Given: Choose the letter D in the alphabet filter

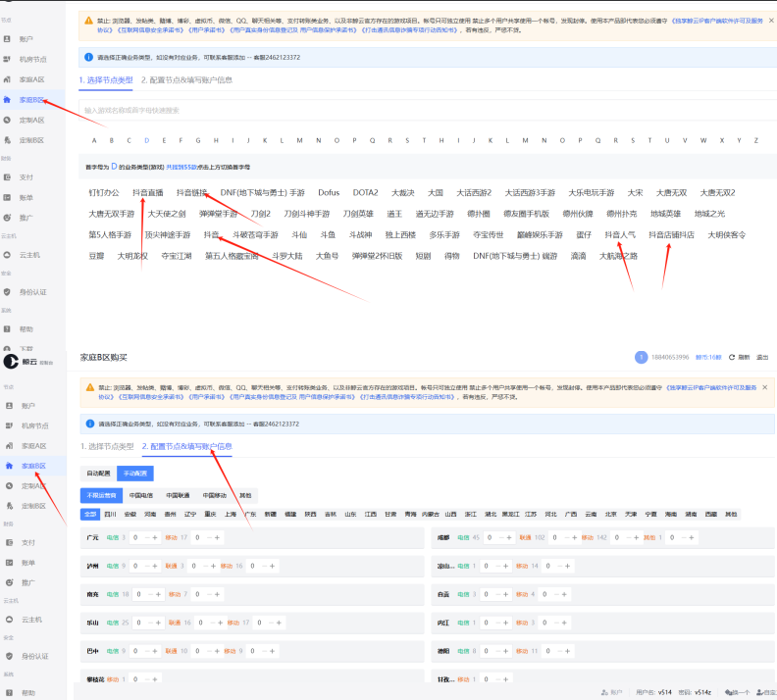Looking at the screenshot, I should [146, 140].
